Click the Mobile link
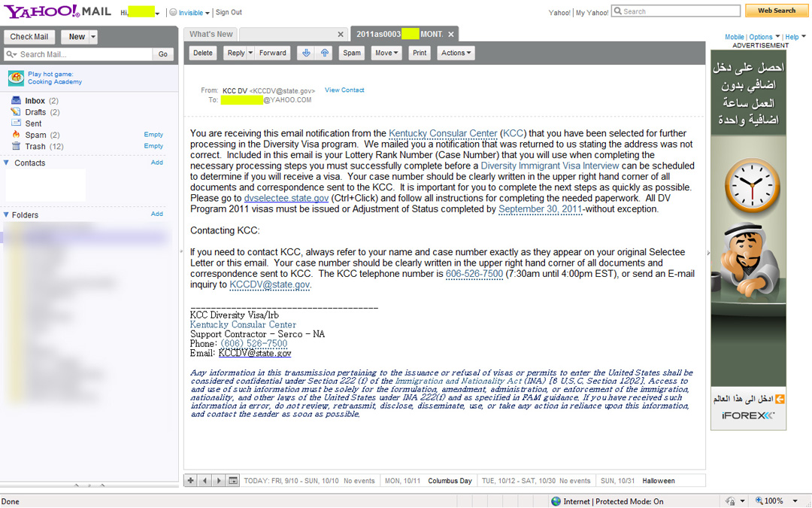The height and width of the screenshot is (508, 812). click(x=735, y=37)
